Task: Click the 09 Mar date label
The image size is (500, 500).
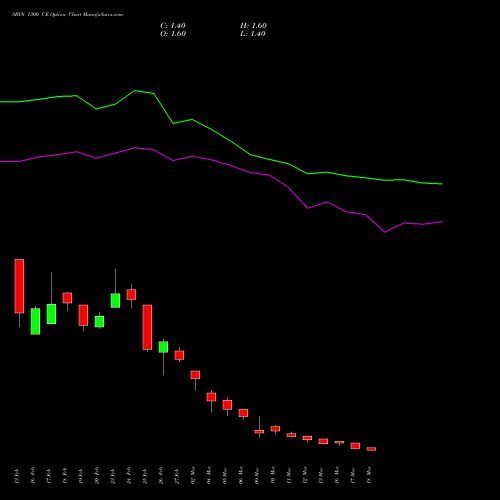Action: (x=257, y=475)
